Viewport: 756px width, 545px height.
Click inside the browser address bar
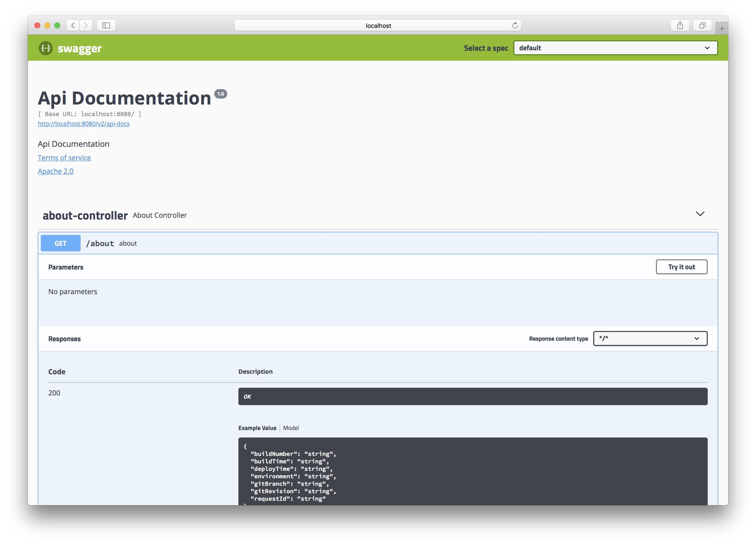[x=378, y=25]
